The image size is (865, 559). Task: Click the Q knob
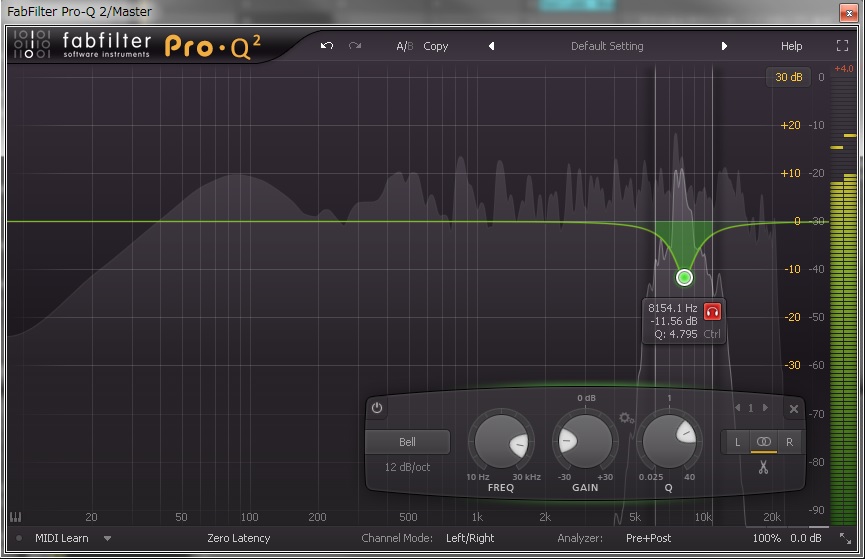coord(669,441)
